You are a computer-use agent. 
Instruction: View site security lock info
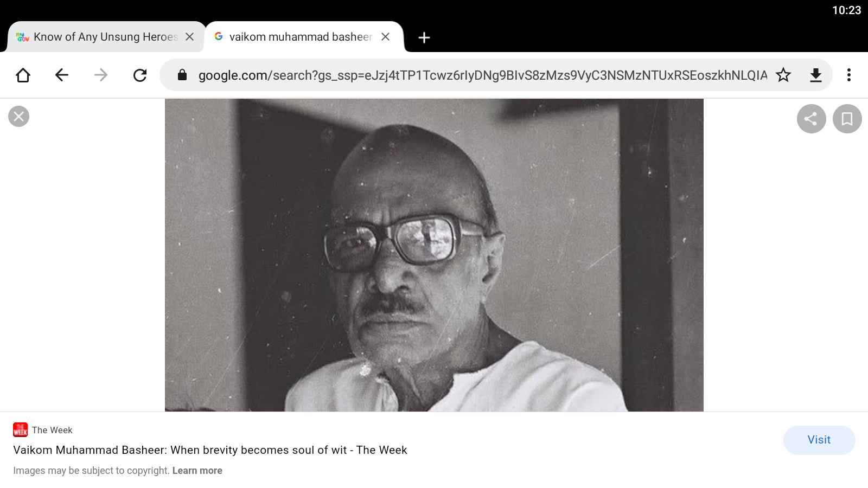[182, 75]
